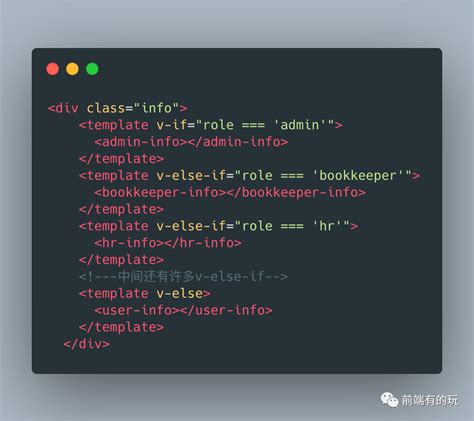The width and height of the screenshot is (474, 421).
Task: Click the red close dot
Action: pos(53,69)
